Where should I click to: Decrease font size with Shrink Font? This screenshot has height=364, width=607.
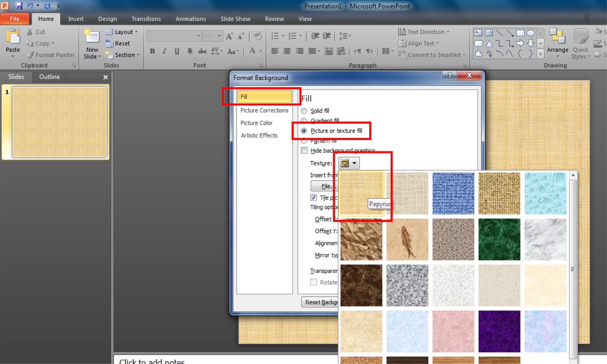[x=241, y=36]
